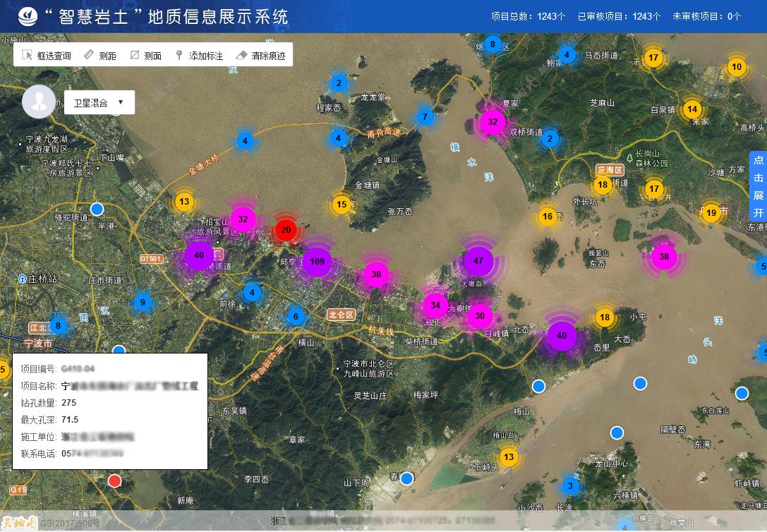Activate the 框选查询 box-select query tool
Viewport: 767px width, 532px height.
pos(47,55)
